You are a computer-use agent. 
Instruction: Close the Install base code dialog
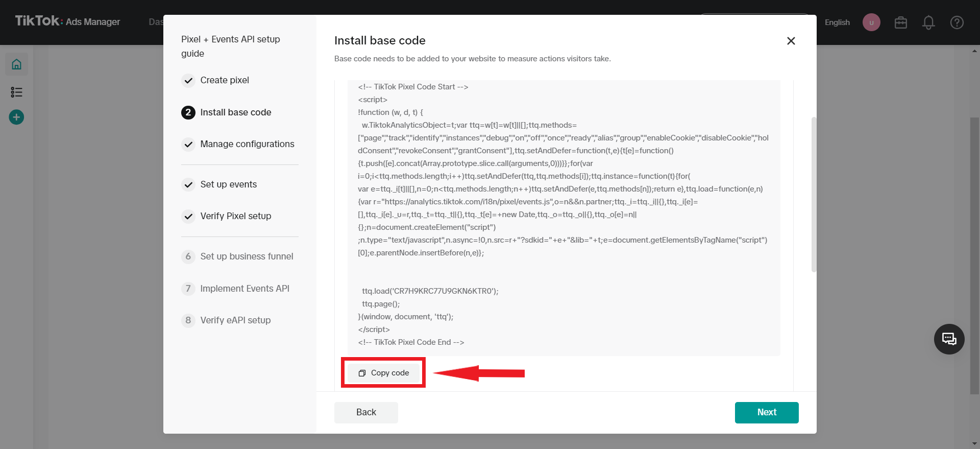(791, 41)
